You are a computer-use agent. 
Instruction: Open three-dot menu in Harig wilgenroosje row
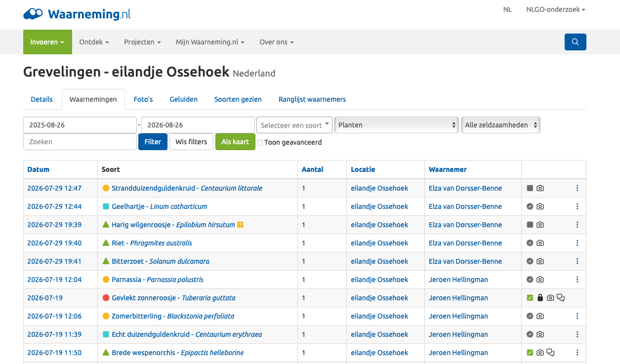point(577,225)
